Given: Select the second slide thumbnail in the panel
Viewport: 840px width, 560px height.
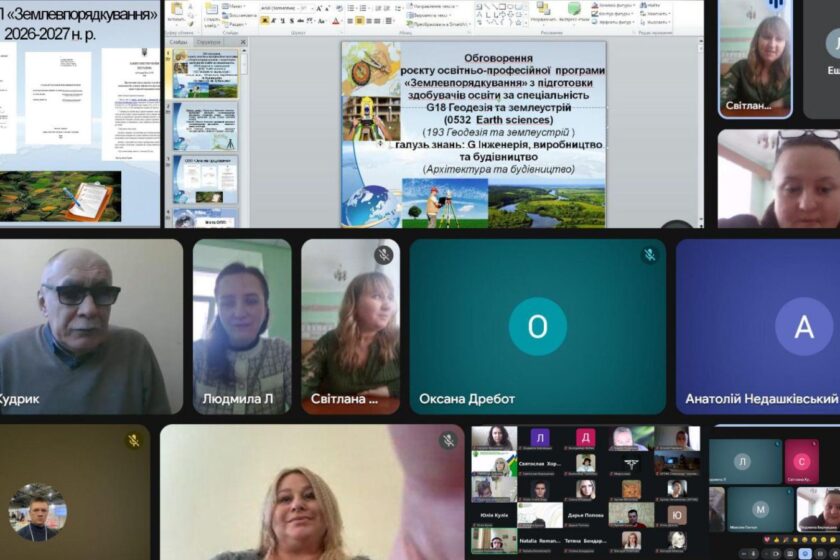Looking at the screenshot, I should (206, 125).
